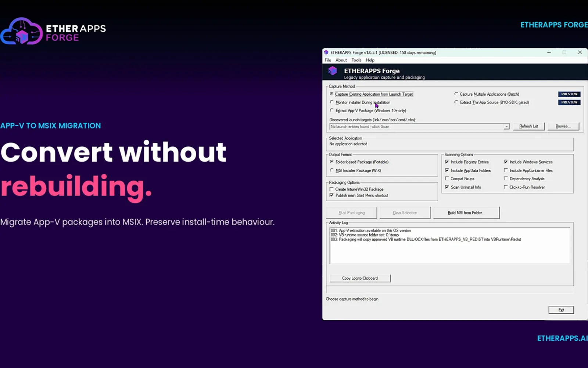
Task: Click Copy Log to Clipboard button
Action: [x=360, y=278]
